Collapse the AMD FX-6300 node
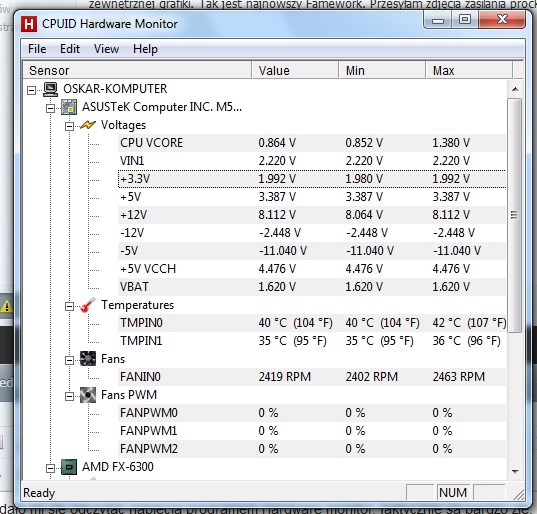 50,468
